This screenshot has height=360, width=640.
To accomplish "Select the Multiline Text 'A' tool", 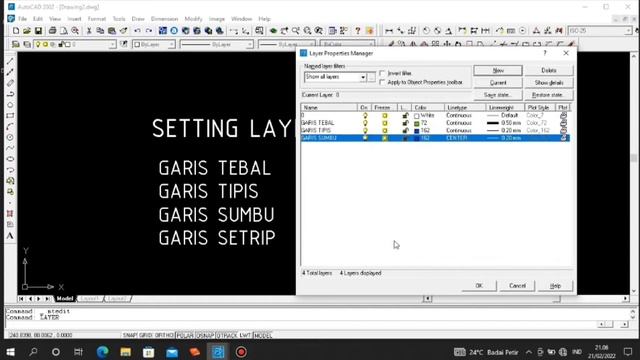I will pos(10,236).
